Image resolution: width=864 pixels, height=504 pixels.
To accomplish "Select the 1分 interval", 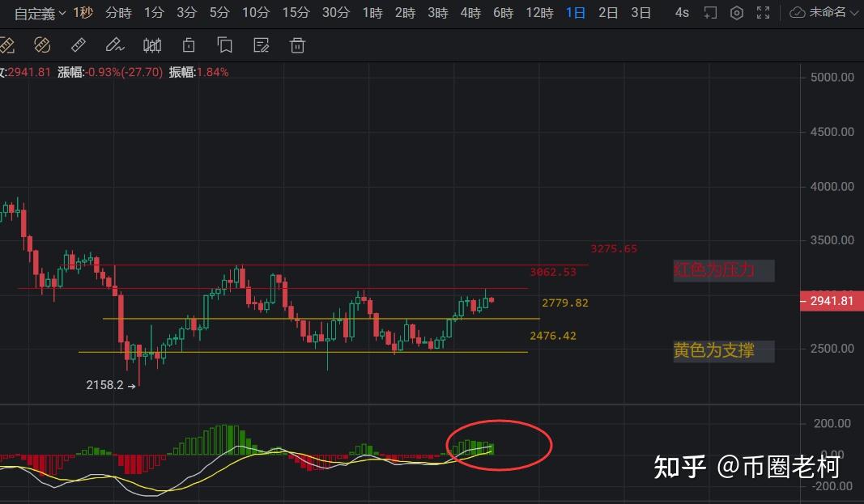I will pos(154,13).
